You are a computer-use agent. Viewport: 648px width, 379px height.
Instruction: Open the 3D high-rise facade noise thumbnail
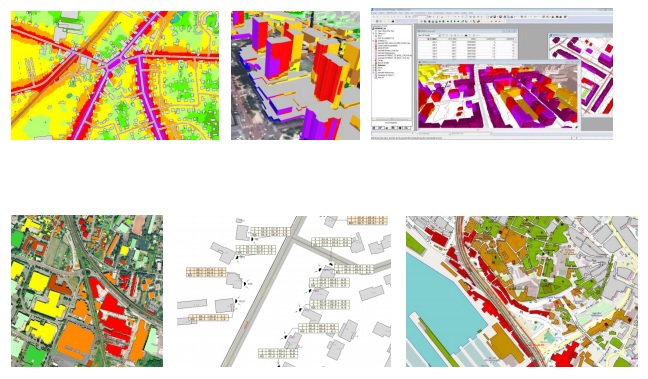coord(295,75)
